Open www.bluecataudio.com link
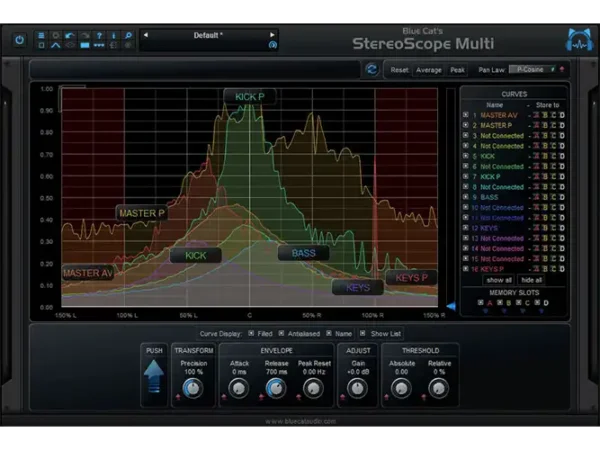Screen dimensions: 600x450 [300, 421]
